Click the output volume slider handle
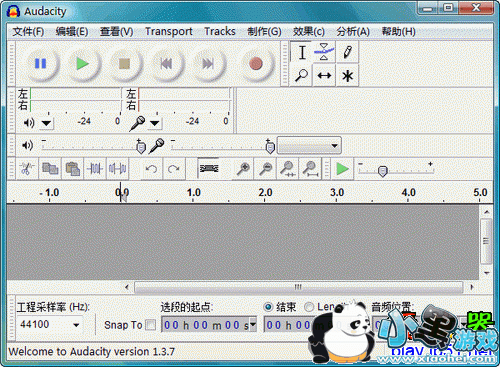Screen dimensions: 500x367 point(141,147)
